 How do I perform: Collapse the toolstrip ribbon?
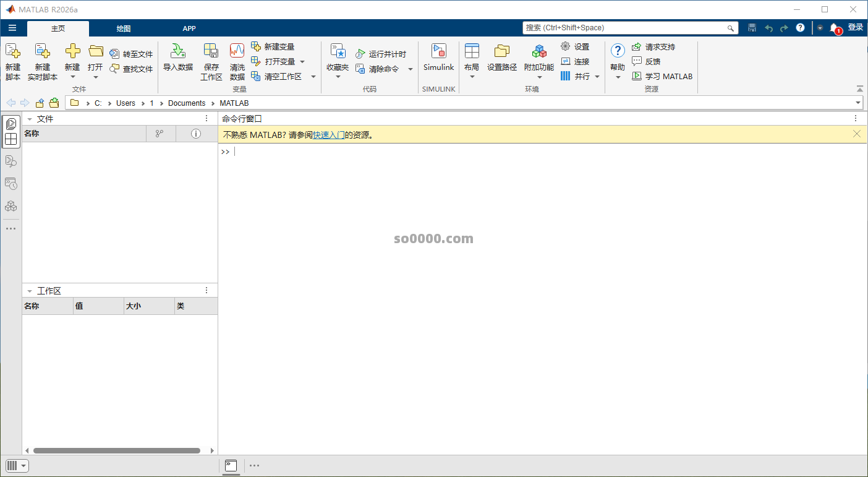859,89
